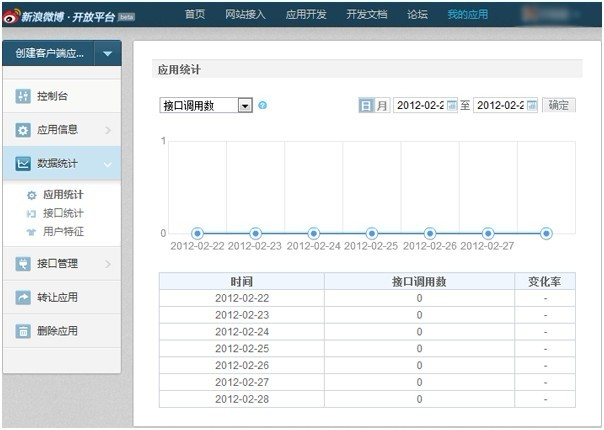Open the 开发文档 top navigation item
The width and height of the screenshot is (604, 430).
click(x=364, y=14)
